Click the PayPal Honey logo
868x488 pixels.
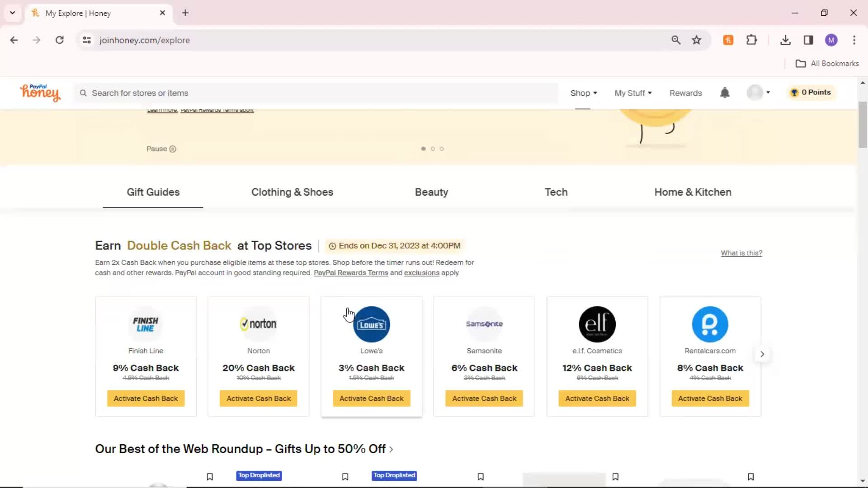pyautogui.click(x=40, y=93)
